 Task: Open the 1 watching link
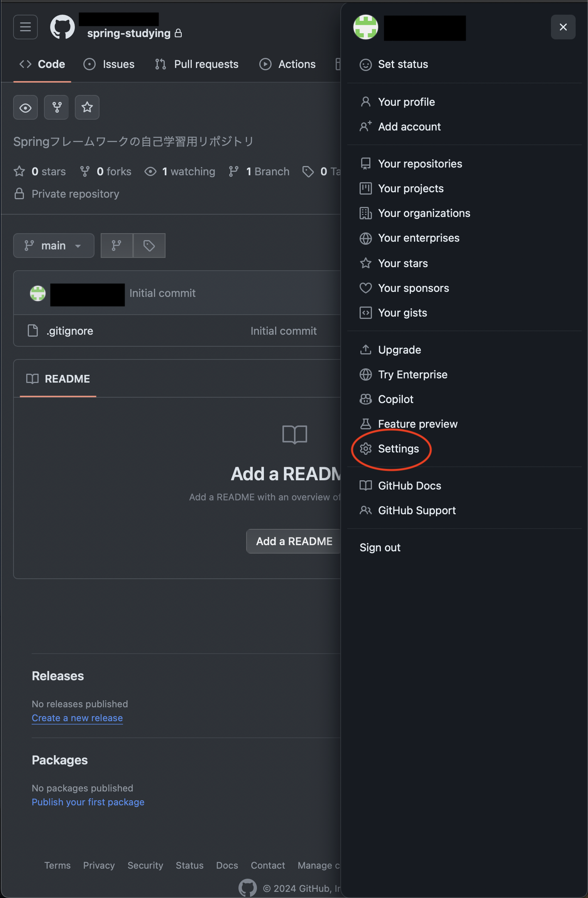pyautogui.click(x=180, y=171)
